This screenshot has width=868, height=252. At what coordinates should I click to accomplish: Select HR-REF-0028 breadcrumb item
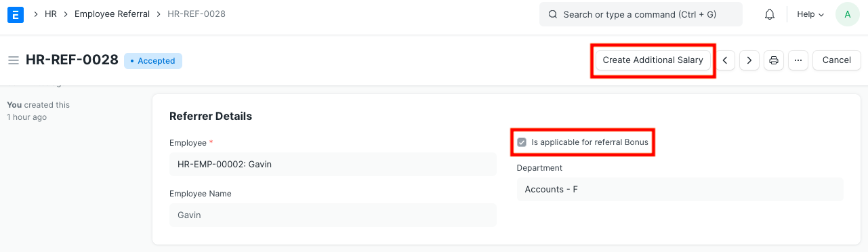197,14
